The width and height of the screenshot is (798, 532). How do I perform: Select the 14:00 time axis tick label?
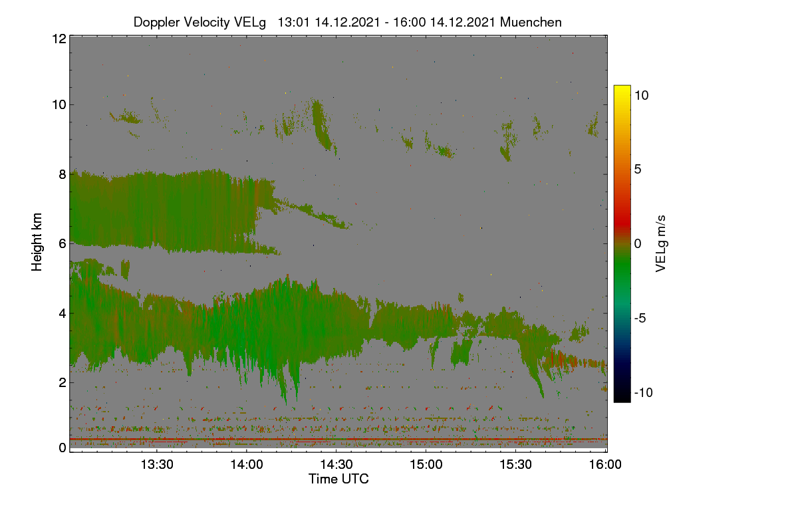click(x=246, y=465)
